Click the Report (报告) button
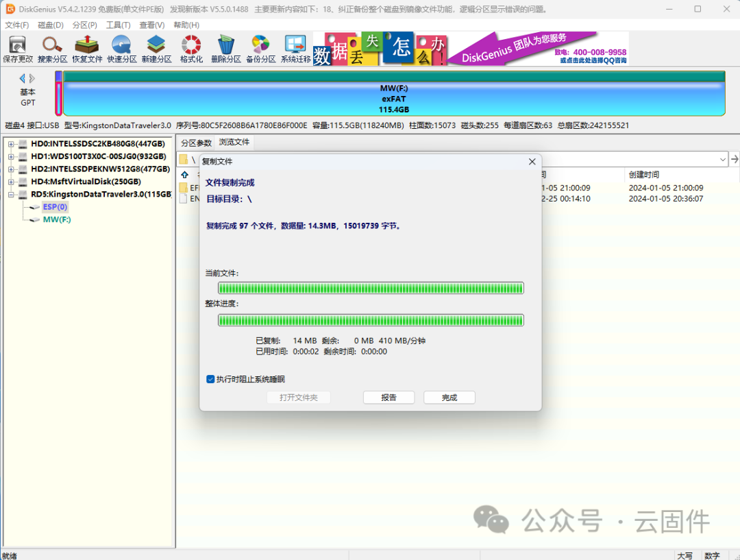This screenshot has width=740, height=560. click(x=389, y=398)
